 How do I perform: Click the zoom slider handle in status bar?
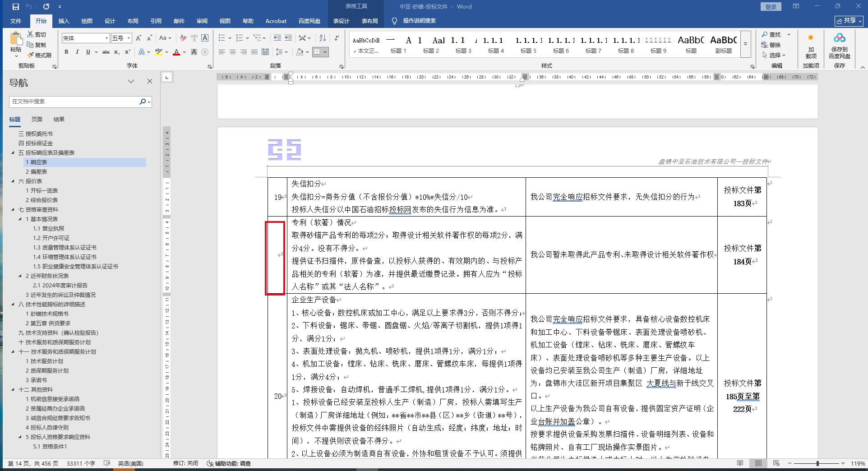817,463
